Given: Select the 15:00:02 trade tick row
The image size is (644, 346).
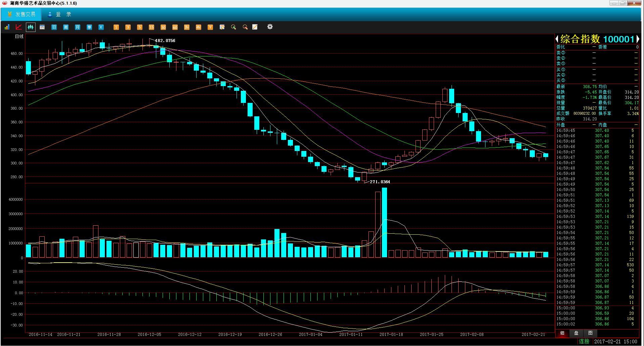Looking at the screenshot, I should coord(597,324).
